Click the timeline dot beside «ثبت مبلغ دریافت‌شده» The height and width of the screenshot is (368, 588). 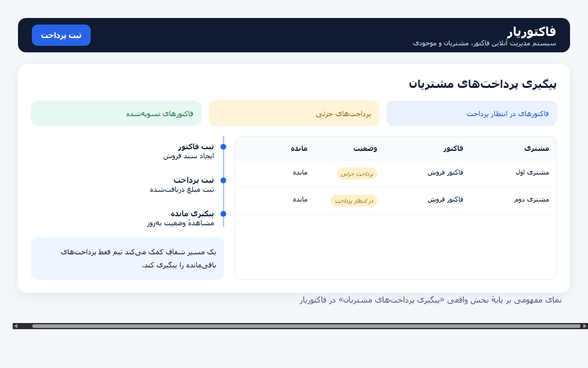click(223, 180)
